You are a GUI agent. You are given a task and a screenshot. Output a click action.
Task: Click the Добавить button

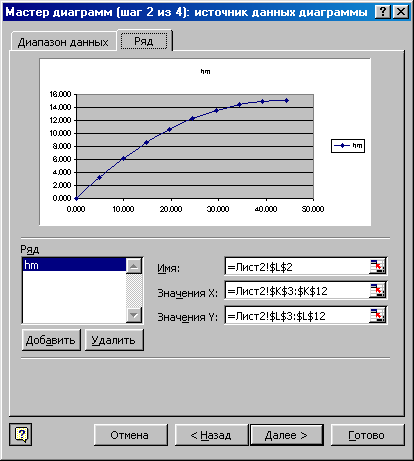51,340
